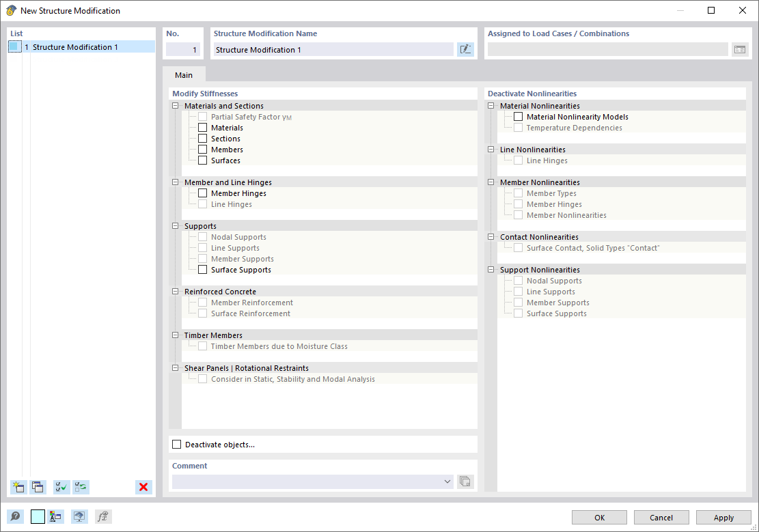Open help with the question mark icon
759x532 pixels.
coord(14,516)
